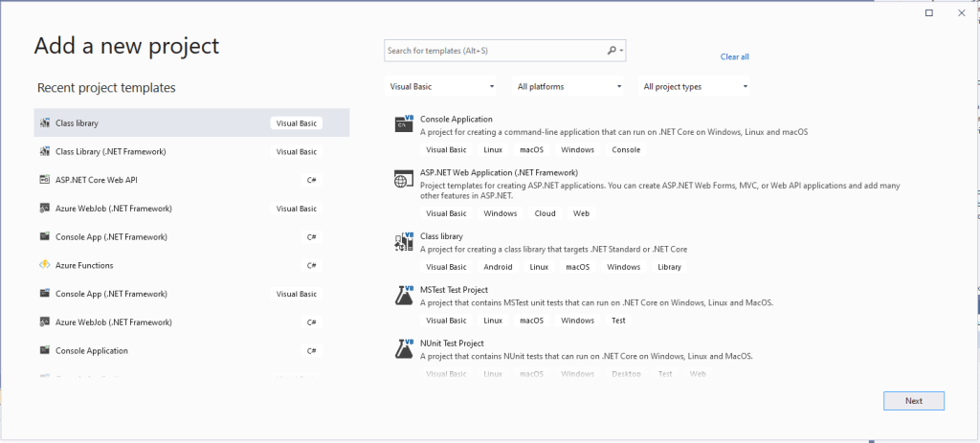
Task: Click the Clear all link
Action: 734,56
